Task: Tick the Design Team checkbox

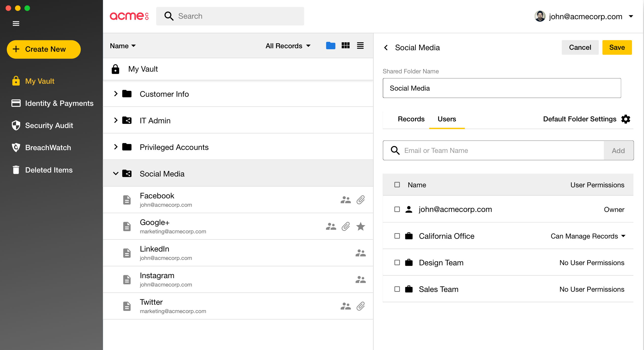Action: tap(397, 262)
